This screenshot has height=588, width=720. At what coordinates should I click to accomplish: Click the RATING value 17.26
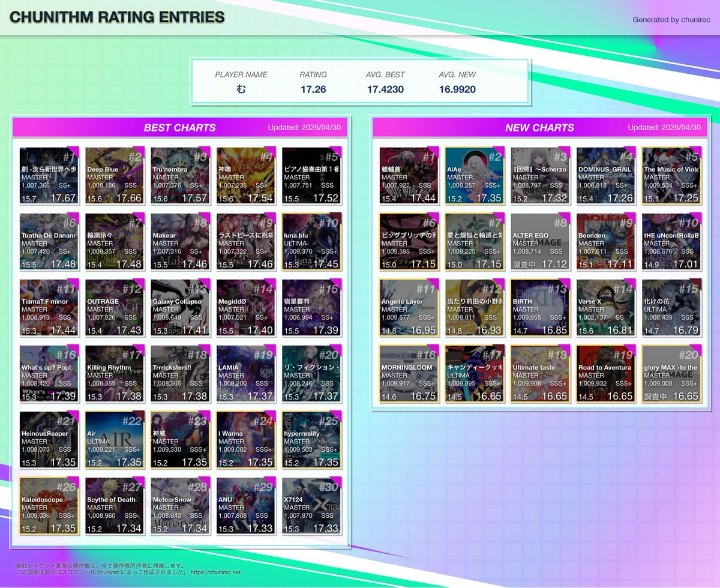pyautogui.click(x=313, y=89)
